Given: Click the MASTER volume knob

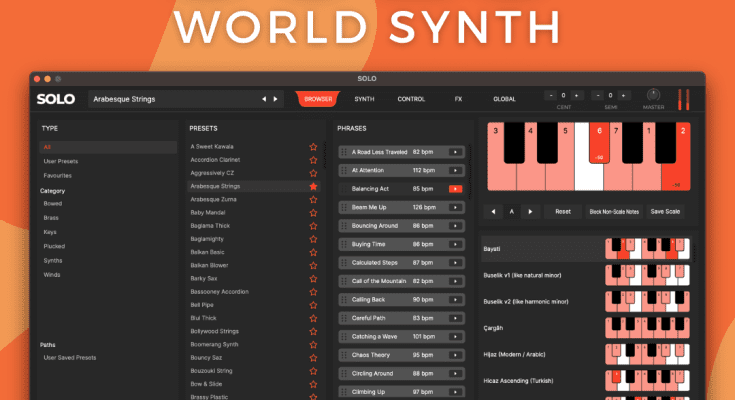Looking at the screenshot, I should [x=654, y=94].
